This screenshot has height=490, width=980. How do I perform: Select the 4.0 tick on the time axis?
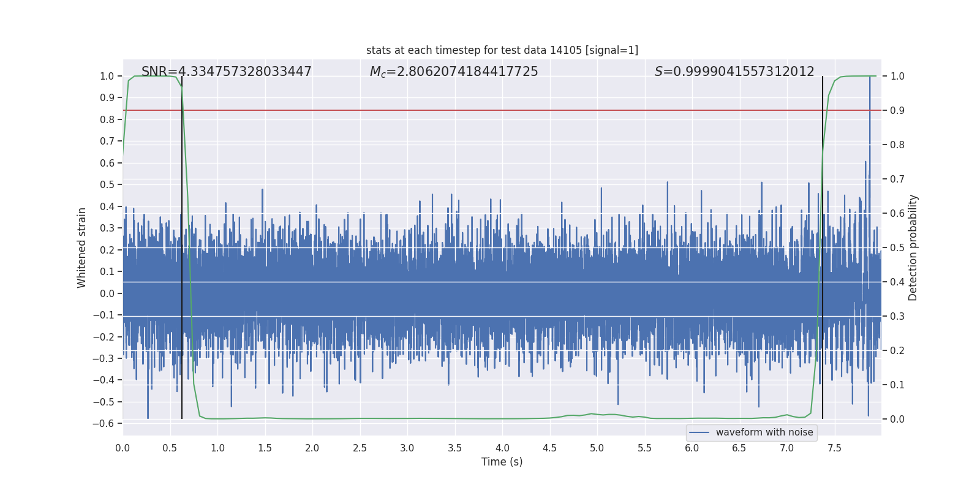[x=502, y=448]
